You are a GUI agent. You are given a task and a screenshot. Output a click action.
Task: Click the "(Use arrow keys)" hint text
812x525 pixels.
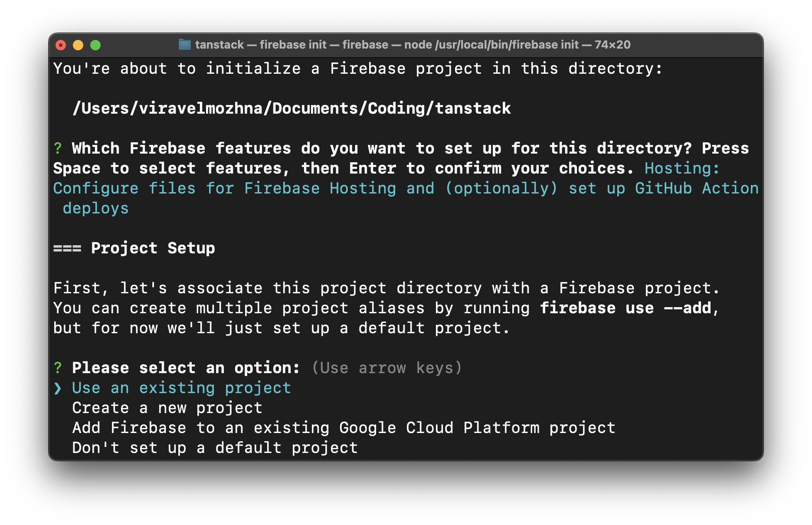coord(387,367)
